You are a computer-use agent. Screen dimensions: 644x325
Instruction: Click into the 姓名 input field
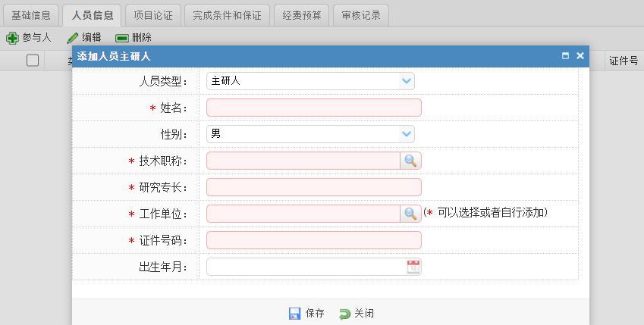tap(313, 108)
